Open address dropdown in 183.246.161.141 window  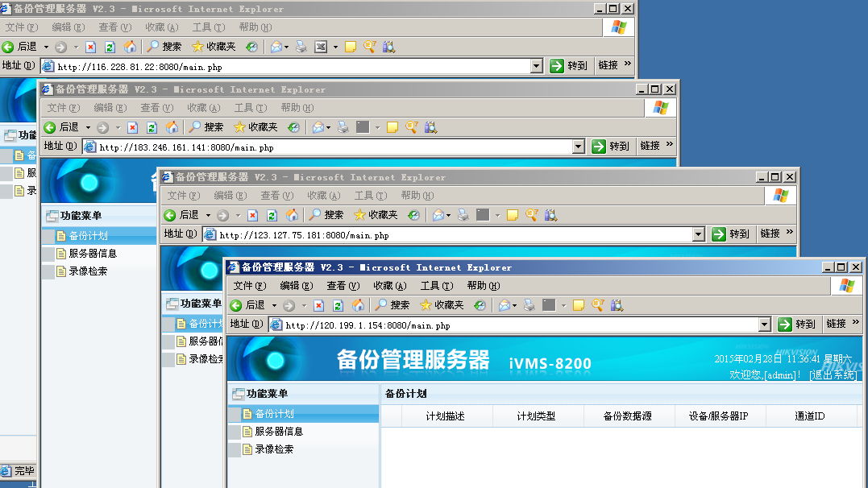tap(579, 147)
